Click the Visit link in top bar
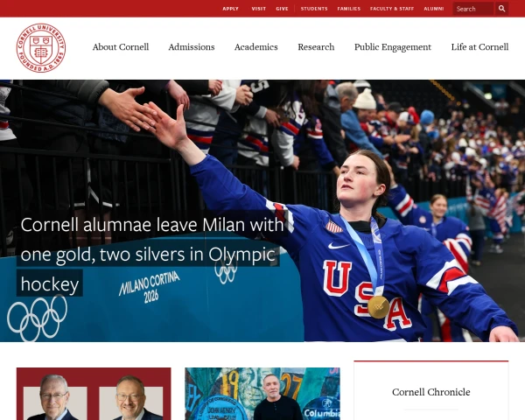525x420 pixels. click(x=259, y=9)
